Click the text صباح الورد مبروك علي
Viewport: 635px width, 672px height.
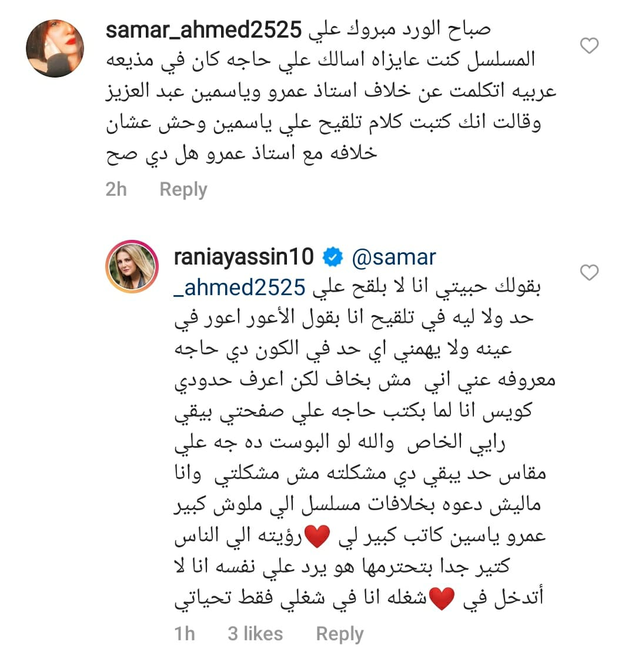pos(400,29)
